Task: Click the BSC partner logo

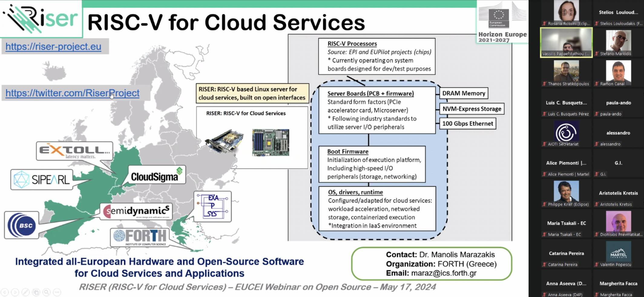Action: pos(21,225)
